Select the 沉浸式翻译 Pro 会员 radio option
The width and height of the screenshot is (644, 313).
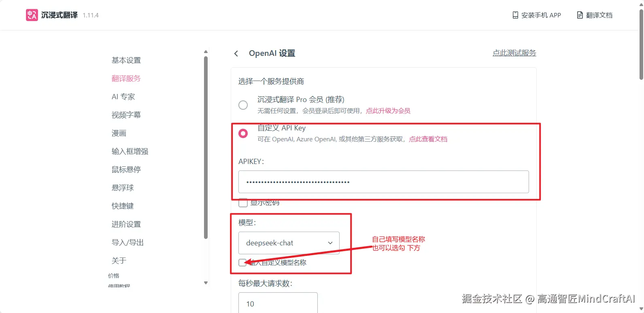coord(243,105)
